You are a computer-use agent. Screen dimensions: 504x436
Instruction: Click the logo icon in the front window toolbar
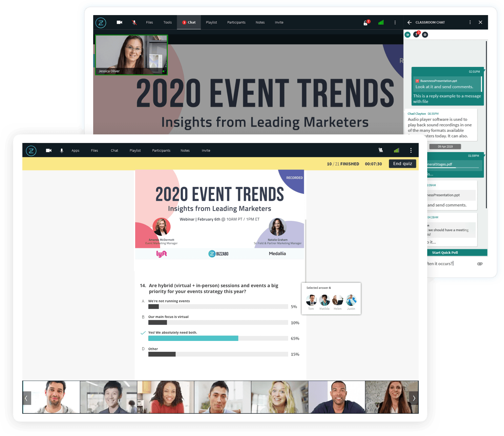pyautogui.click(x=31, y=150)
